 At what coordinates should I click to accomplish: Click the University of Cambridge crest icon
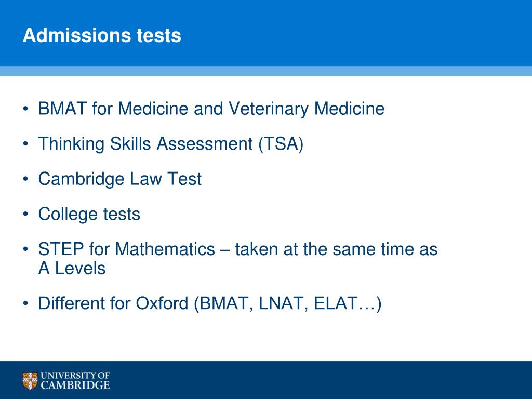coord(30,381)
